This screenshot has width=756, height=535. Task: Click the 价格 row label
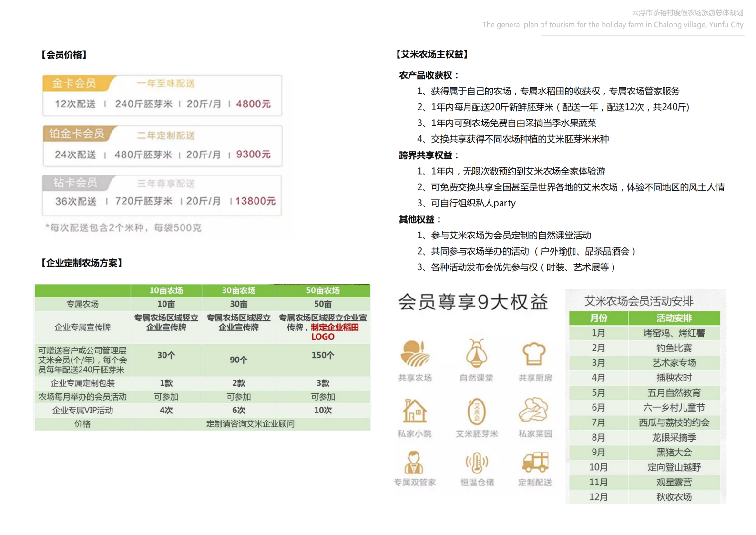pyautogui.click(x=82, y=424)
